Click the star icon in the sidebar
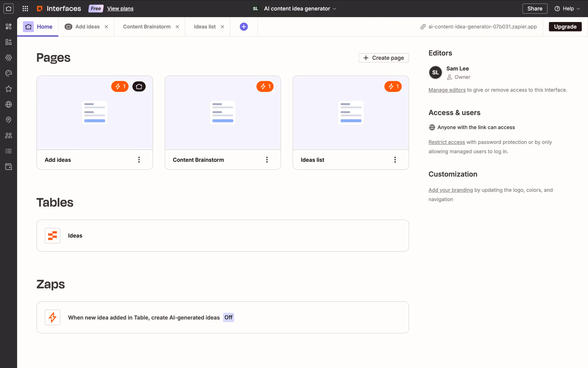This screenshot has height=368, width=588. coord(9,89)
